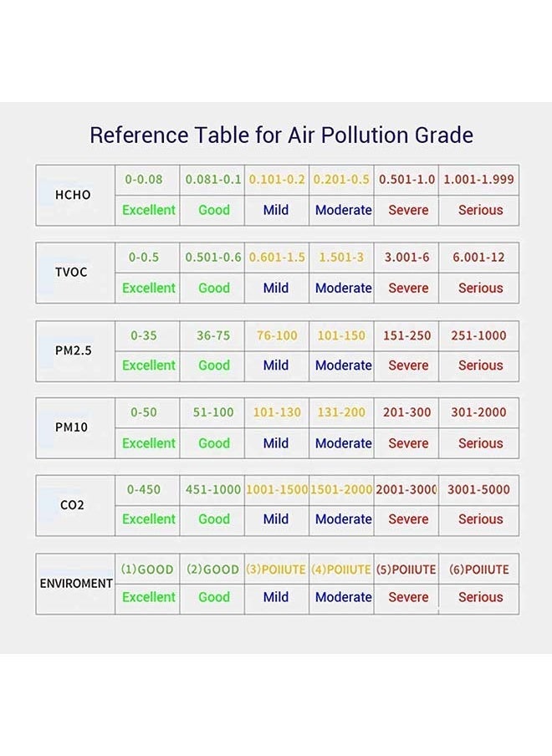Select the (6)POIIUTE environment cell
The image size is (552, 756).
click(x=478, y=570)
